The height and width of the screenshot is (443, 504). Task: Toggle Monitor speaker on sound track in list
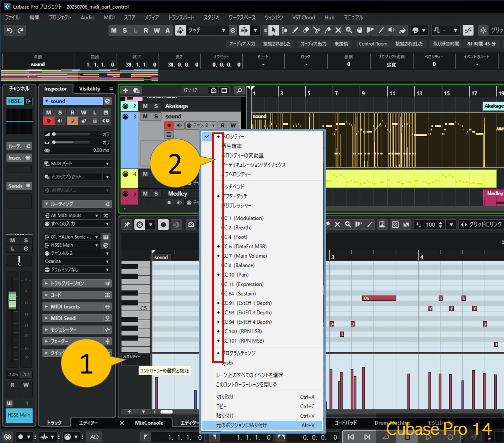click(x=179, y=125)
